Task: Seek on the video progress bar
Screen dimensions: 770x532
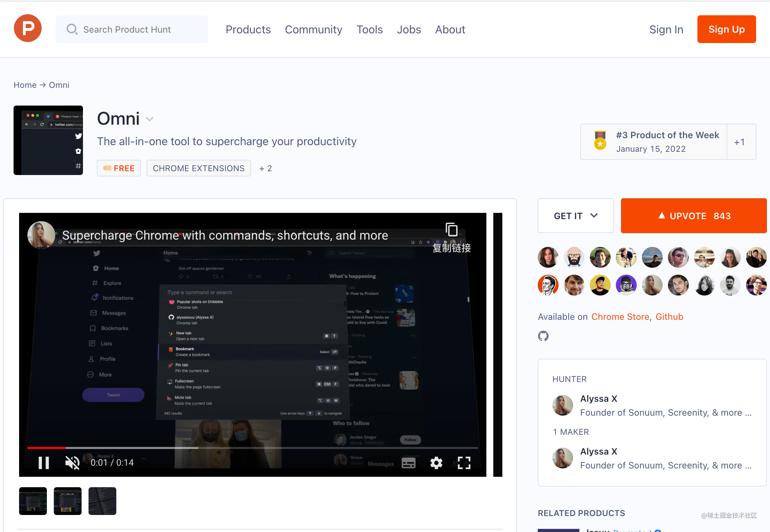Action: click(252, 448)
